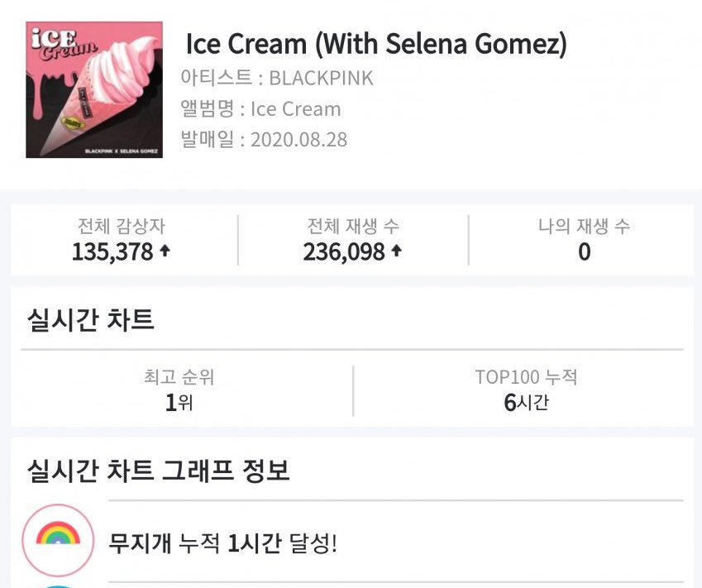Click the up arrow next to 135,378
Image resolution: width=702 pixels, height=588 pixels.
pyautogui.click(x=165, y=251)
